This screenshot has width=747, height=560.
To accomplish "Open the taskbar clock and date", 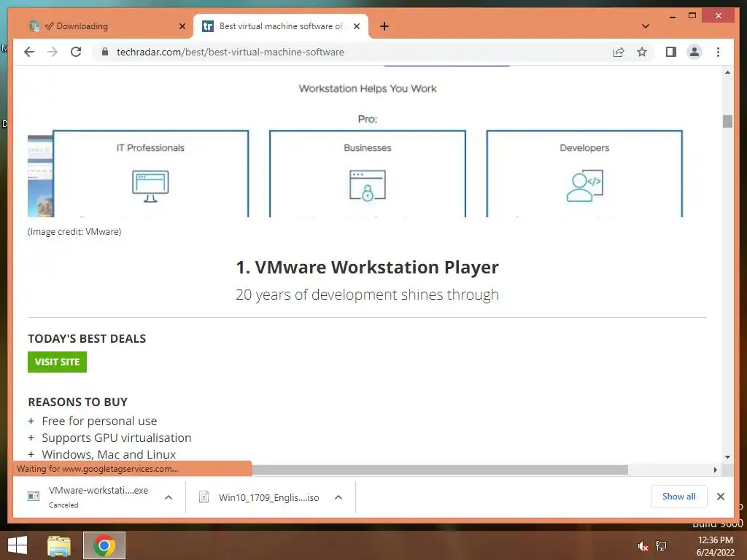I will click(715, 546).
